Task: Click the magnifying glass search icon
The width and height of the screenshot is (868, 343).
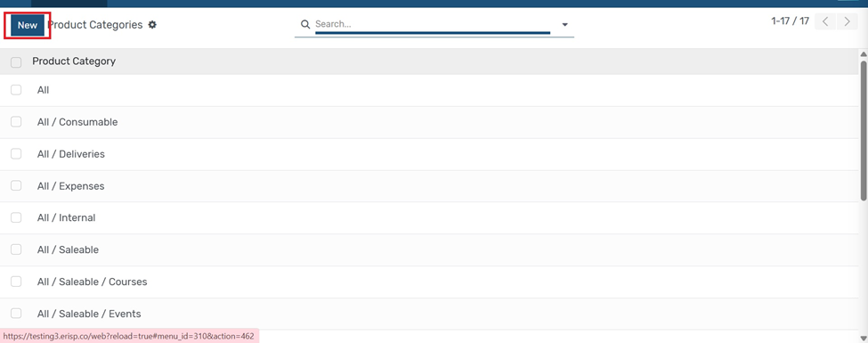Action: click(304, 24)
